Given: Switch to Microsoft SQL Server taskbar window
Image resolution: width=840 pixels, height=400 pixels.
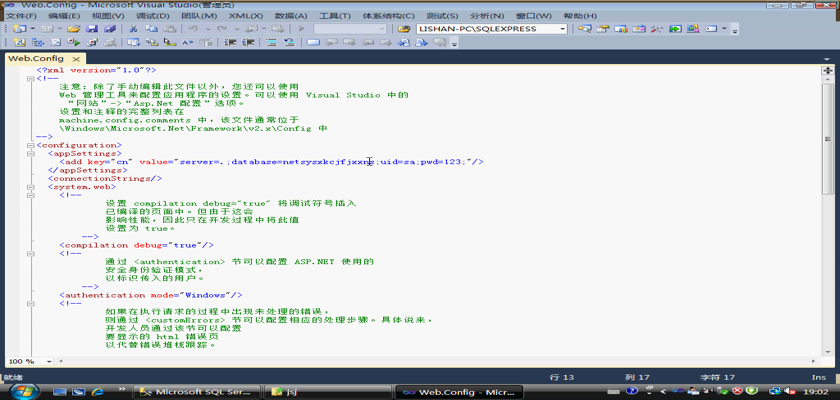Looking at the screenshot, I should coord(199,392).
